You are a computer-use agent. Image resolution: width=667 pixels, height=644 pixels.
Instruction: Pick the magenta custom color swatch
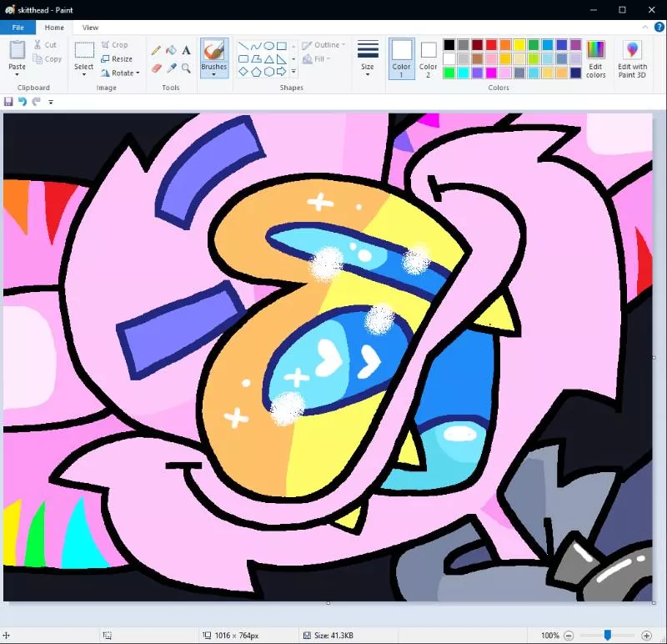click(491, 73)
